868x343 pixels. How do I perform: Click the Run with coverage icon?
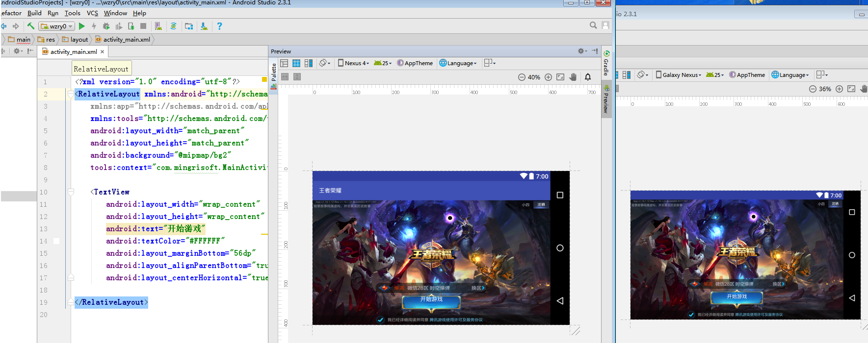point(119,26)
